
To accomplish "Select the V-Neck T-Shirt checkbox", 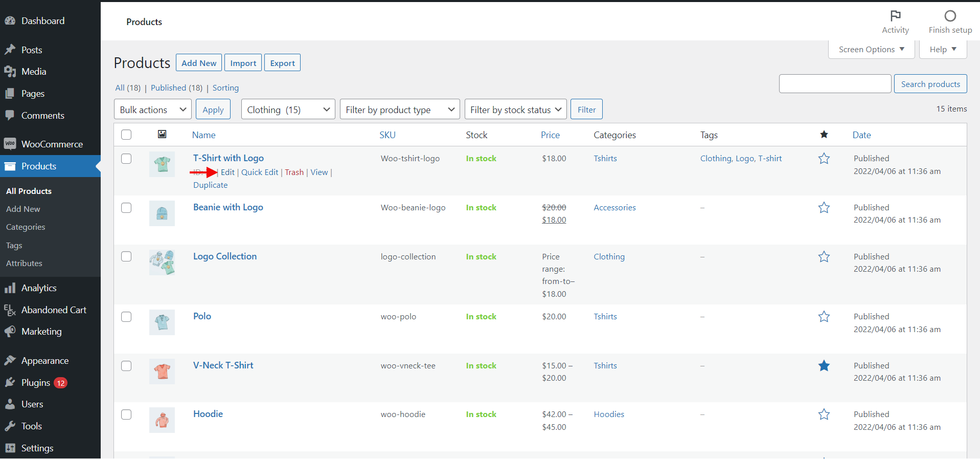I will (x=126, y=366).
